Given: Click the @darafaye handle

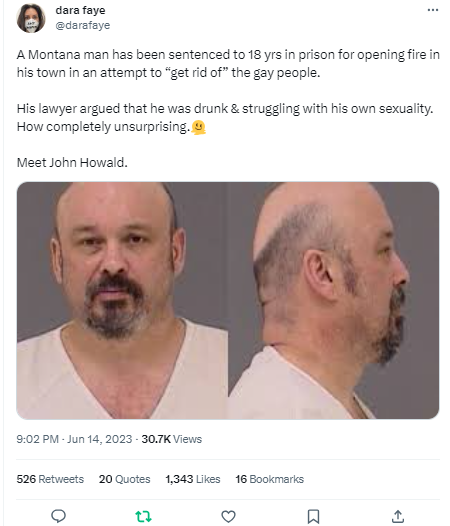Looking at the screenshot, I should point(83,25).
